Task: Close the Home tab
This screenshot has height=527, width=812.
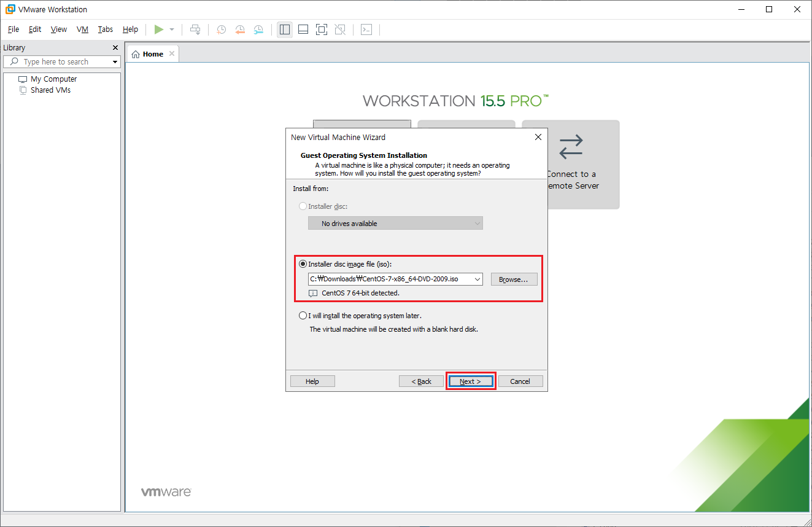Action: [x=172, y=53]
